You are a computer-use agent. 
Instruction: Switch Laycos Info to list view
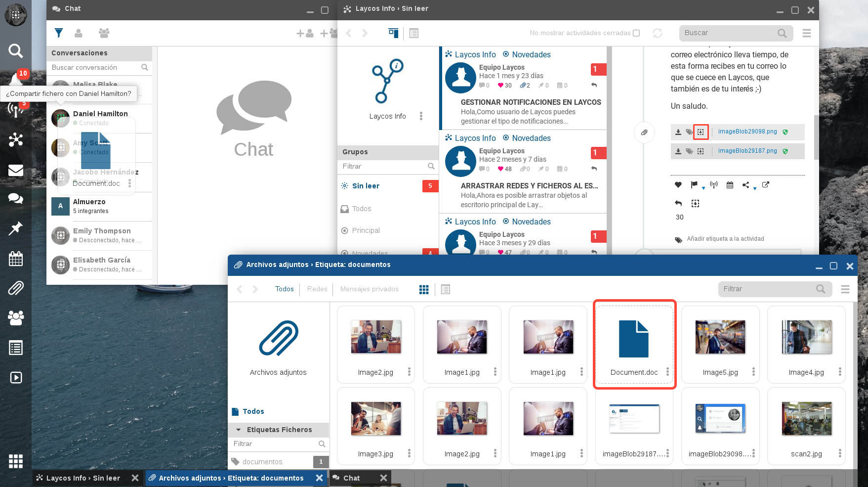tap(414, 33)
